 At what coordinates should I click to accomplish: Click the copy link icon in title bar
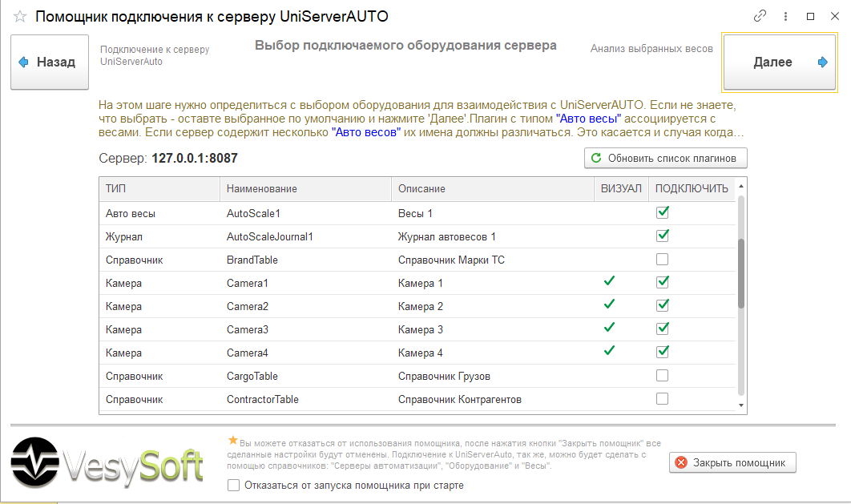point(760,16)
